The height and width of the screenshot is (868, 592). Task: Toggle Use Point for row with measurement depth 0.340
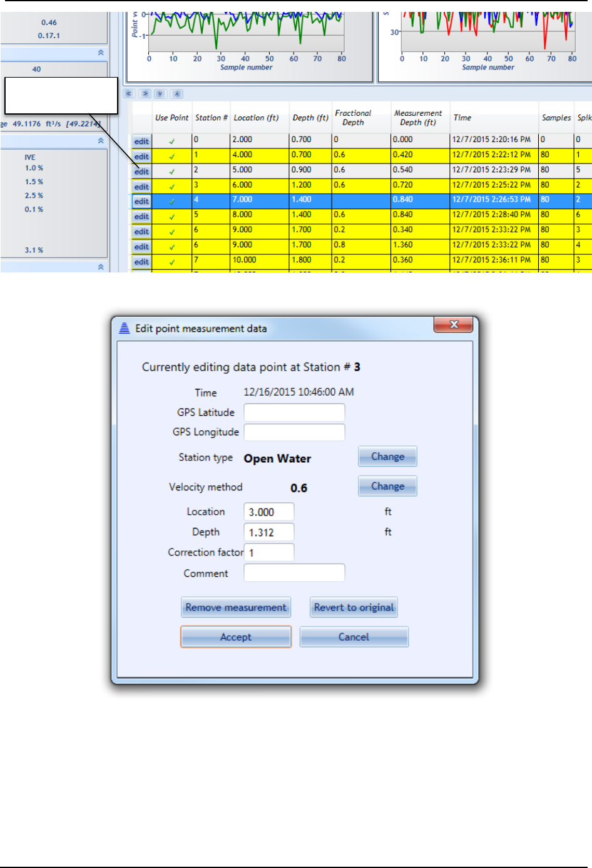point(172,231)
